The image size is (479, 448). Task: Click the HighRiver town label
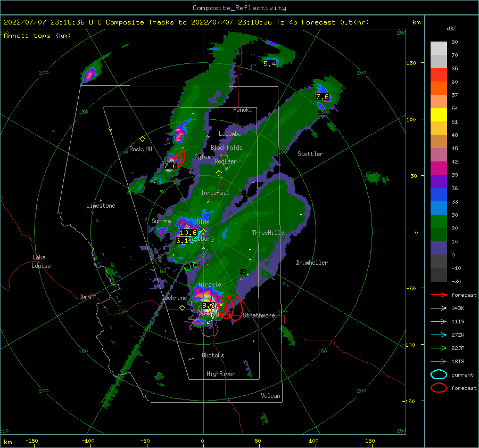[x=221, y=374]
